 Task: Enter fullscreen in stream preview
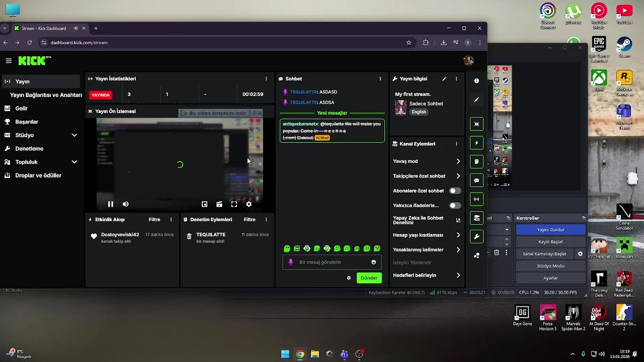point(234,204)
